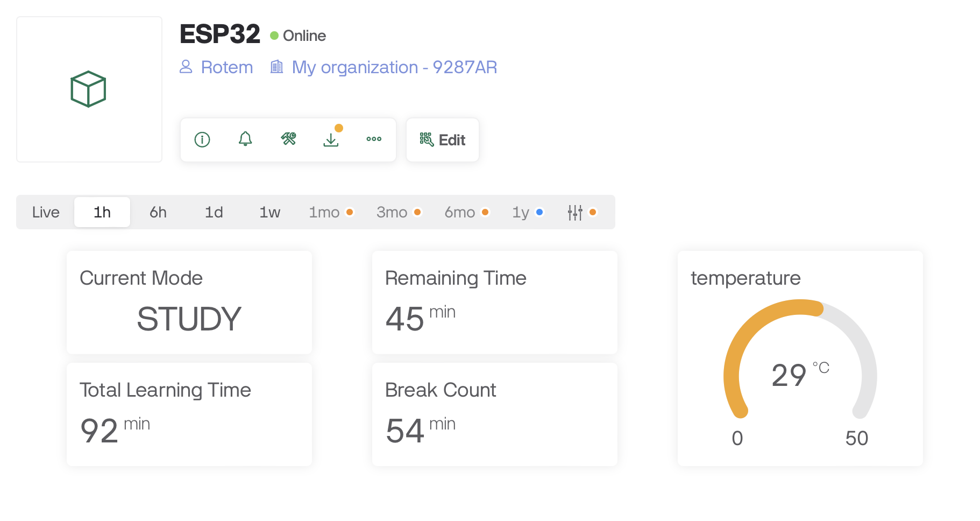The width and height of the screenshot is (980, 521).
Task: Click the gauge minimum label 0
Action: click(737, 438)
